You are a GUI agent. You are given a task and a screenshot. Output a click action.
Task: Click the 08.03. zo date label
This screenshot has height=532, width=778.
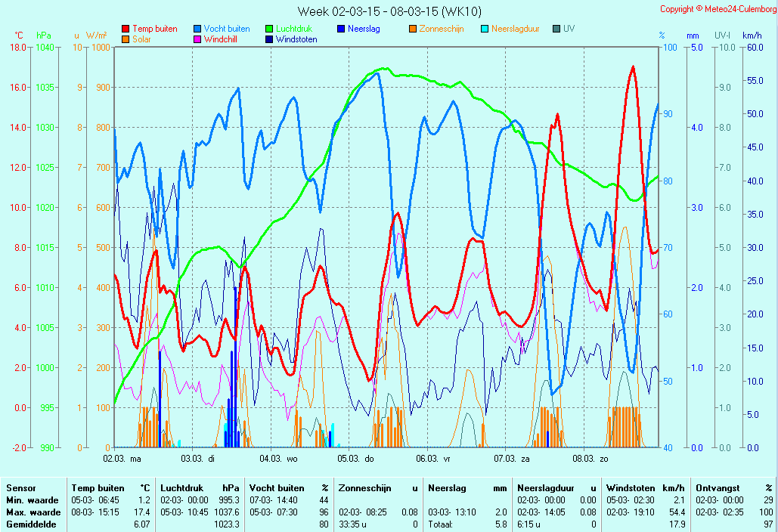pos(590,459)
